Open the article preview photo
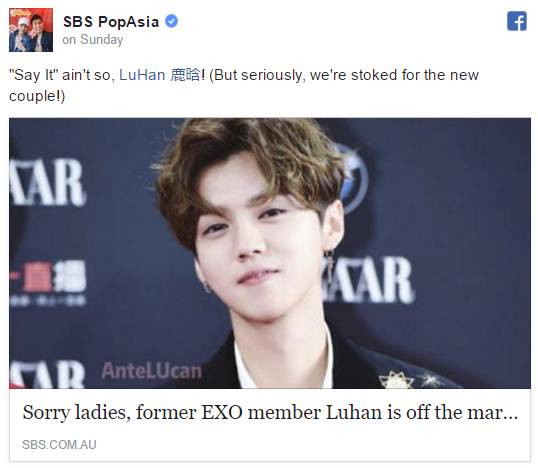 coord(270,253)
